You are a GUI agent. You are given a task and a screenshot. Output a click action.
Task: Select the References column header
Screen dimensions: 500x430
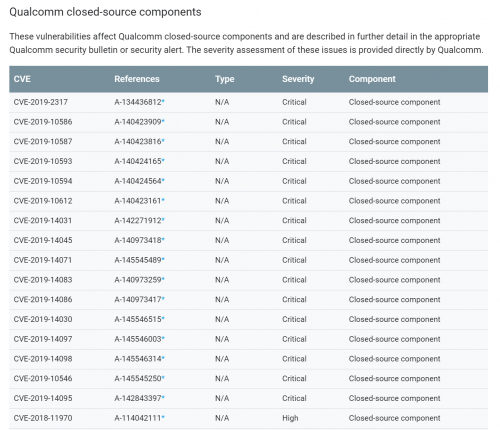tap(137, 79)
